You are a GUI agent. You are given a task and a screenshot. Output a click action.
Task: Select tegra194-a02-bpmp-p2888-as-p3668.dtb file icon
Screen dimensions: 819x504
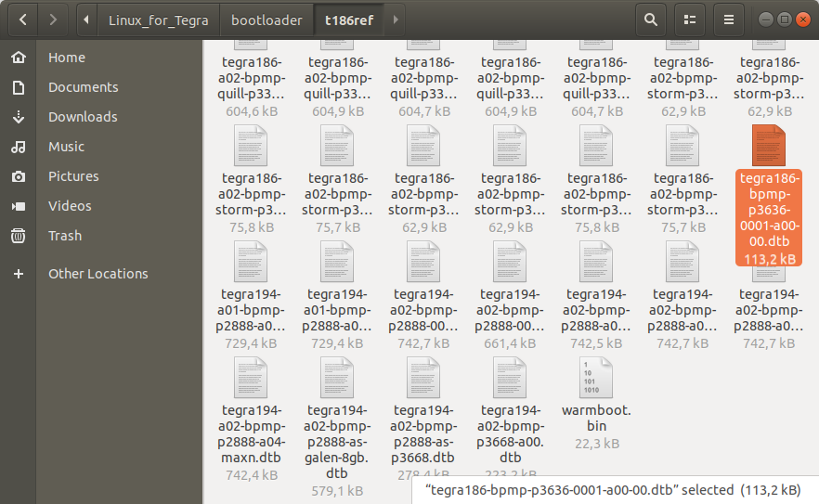(423, 378)
